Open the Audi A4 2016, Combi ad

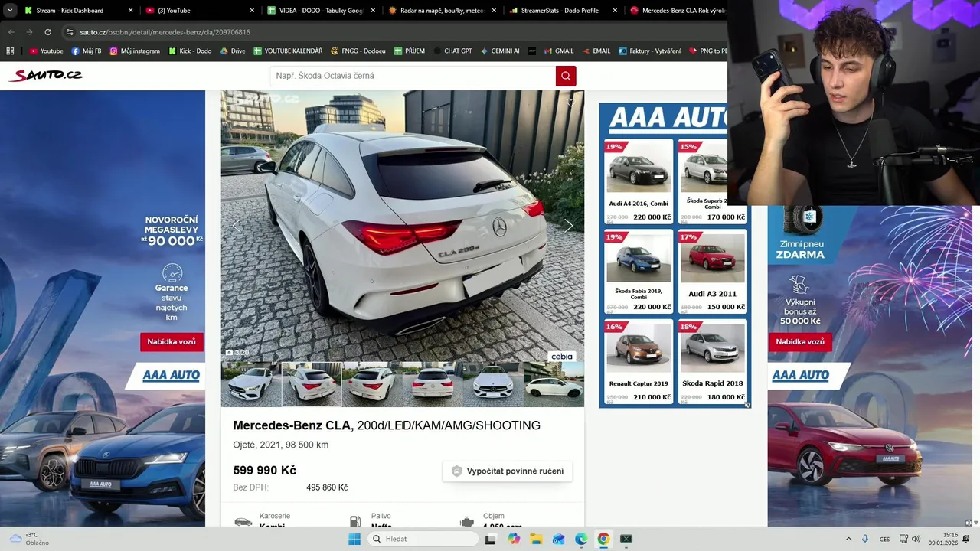coord(639,182)
